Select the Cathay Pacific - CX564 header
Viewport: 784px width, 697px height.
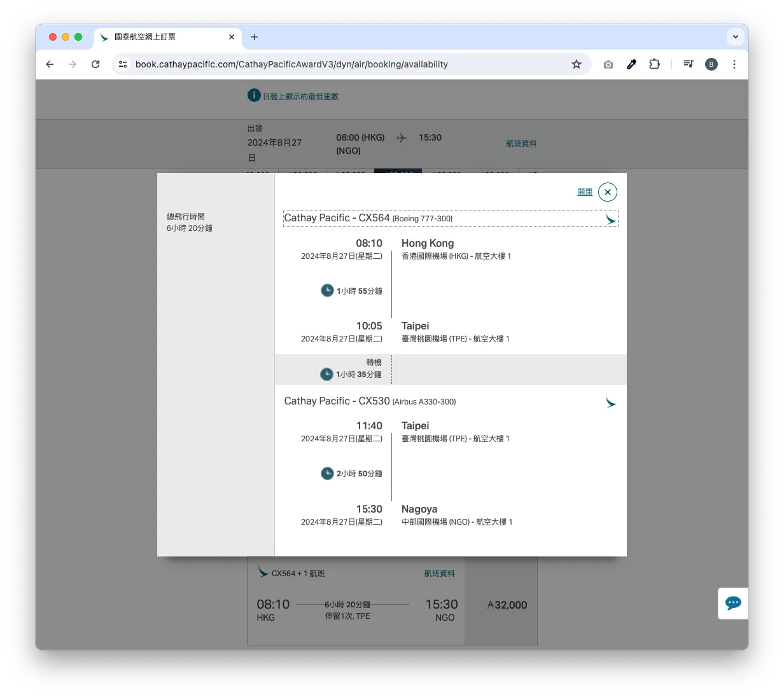(x=451, y=218)
